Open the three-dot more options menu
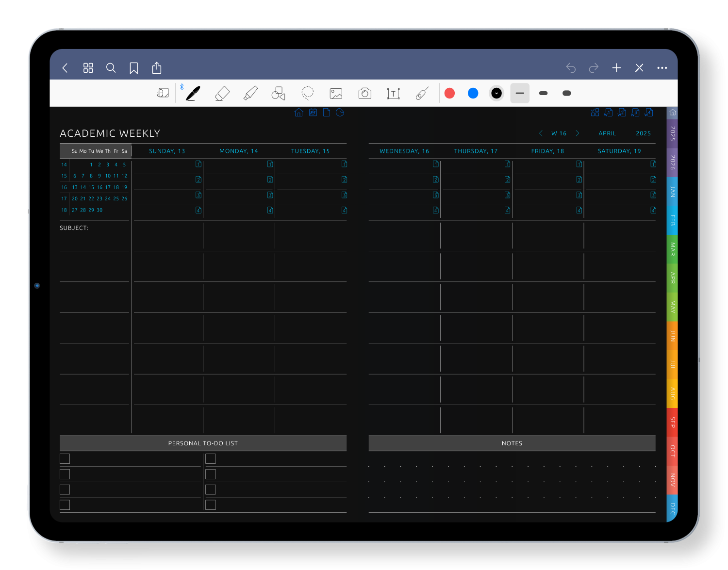728x570 pixels. pos(662,68)
